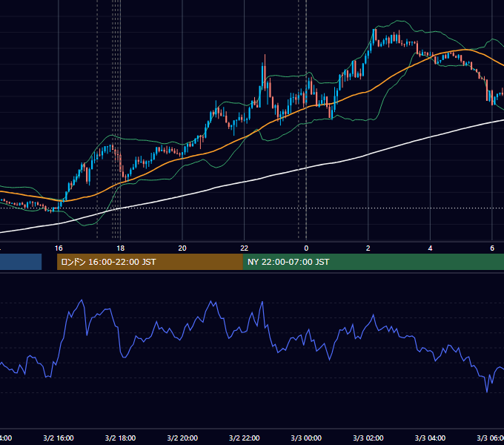Select the 3/2 22:00 time label

(245, 438)
